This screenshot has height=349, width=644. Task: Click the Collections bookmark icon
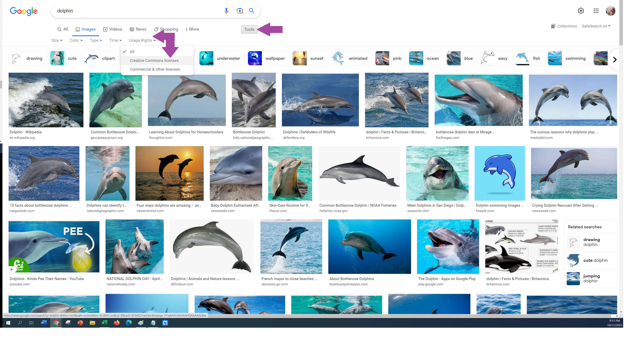click(553, 26)
